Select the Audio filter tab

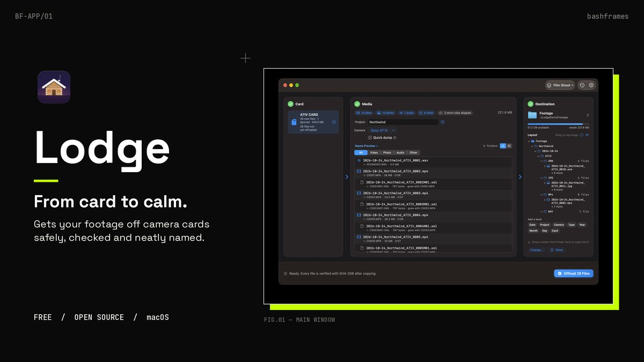click(400, 153)
